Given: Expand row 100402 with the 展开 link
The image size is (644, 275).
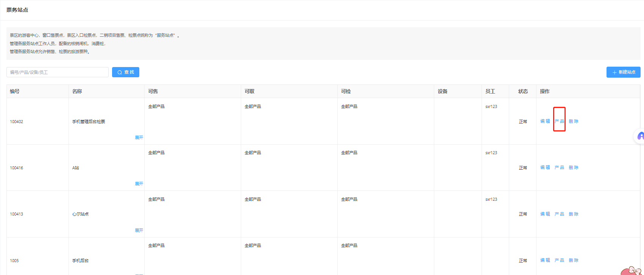Looking at the screenshot, I should click(x=139, y=137).
